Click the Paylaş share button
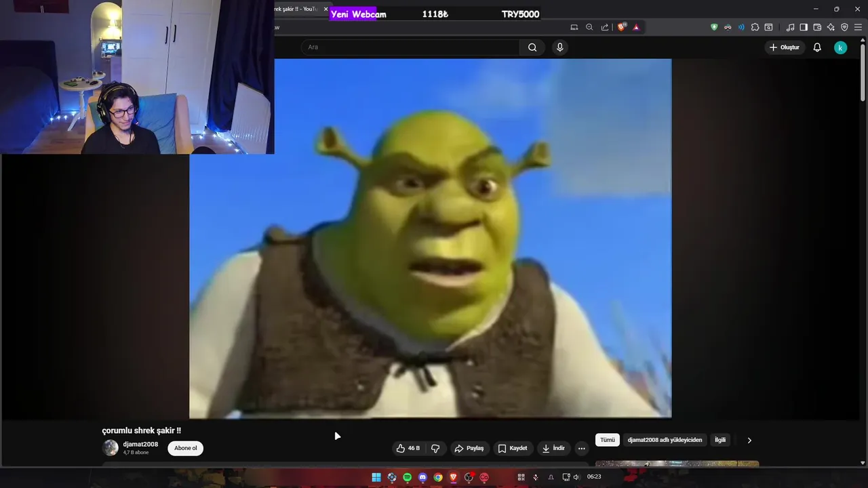 469,448
